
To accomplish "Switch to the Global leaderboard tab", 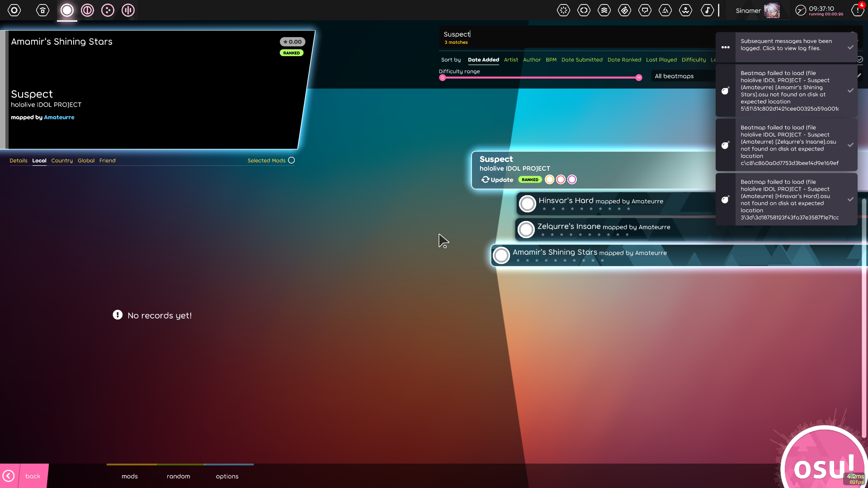I will click(86, 160).
